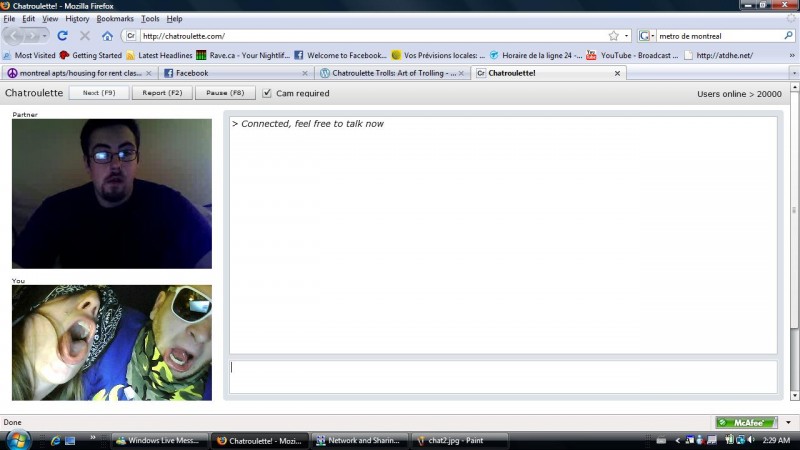Click the scrollbar down arrow
The width and height of the screenshot is (800, 450).
click(794, 395)
